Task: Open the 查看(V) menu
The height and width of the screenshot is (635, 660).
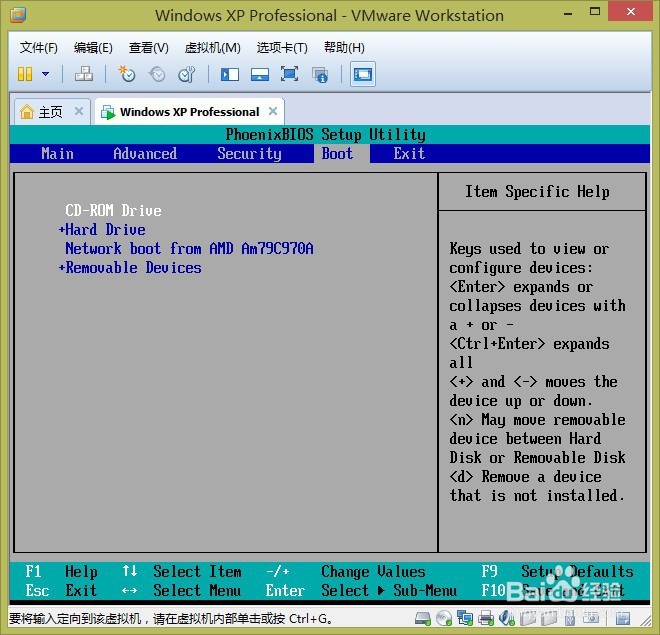Action: [148, 48]
